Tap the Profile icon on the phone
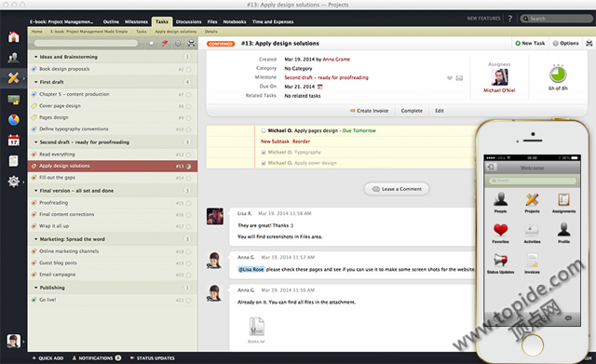 point(563,230)
